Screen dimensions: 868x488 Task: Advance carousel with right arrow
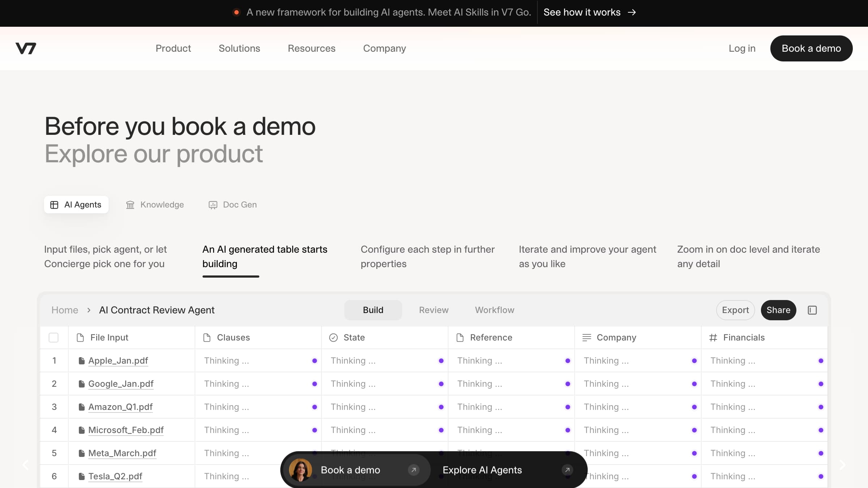[x=842, y=465]
